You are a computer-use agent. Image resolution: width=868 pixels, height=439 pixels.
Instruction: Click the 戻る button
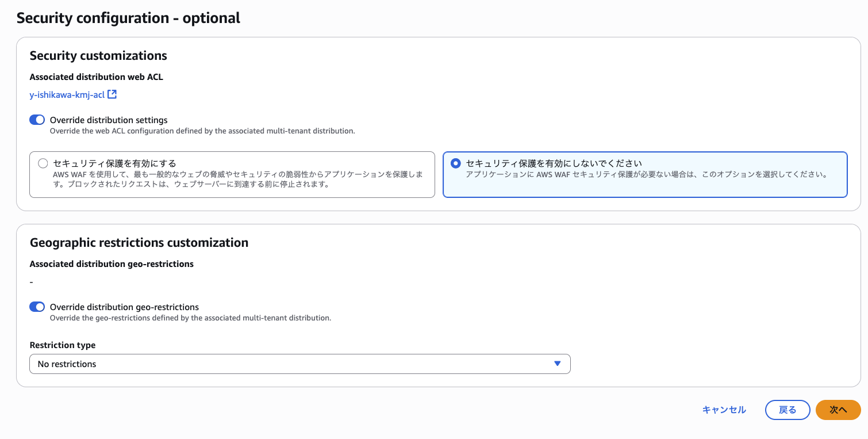tap(787, 410)
